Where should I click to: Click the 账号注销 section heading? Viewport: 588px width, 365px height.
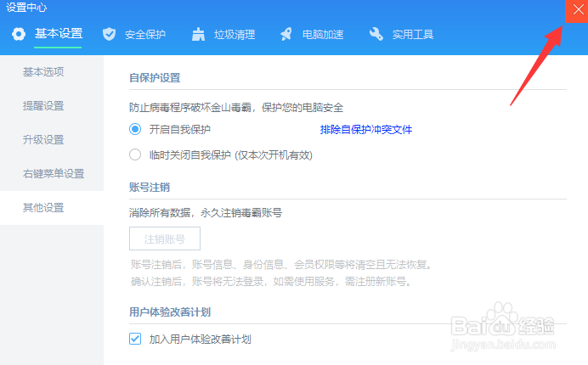150,187
